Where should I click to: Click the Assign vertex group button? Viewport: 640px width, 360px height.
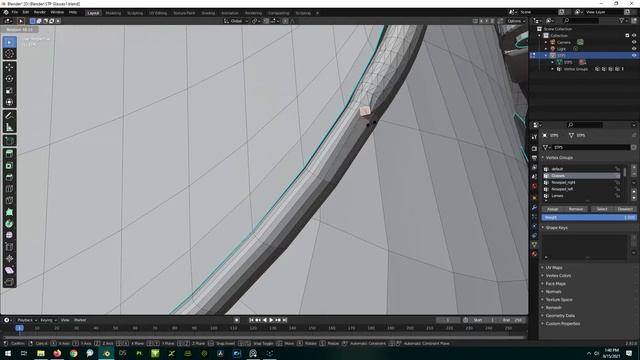552,209
